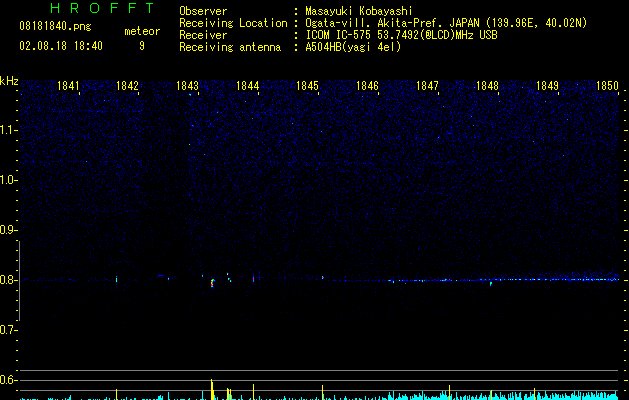Click the tallest yellow spike in bottom graph
Viewport: 629px width, 400px height.
pos(211,389)
